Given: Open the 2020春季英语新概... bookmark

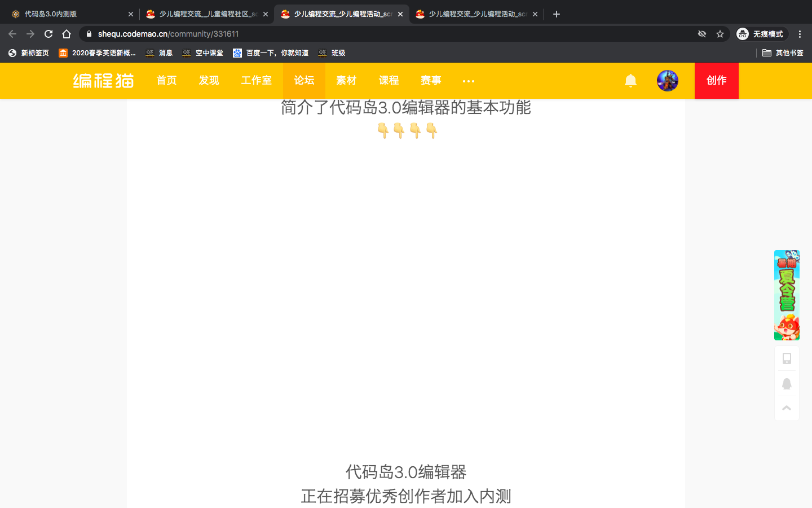Looking at the screenshot, I should (97, 53).
